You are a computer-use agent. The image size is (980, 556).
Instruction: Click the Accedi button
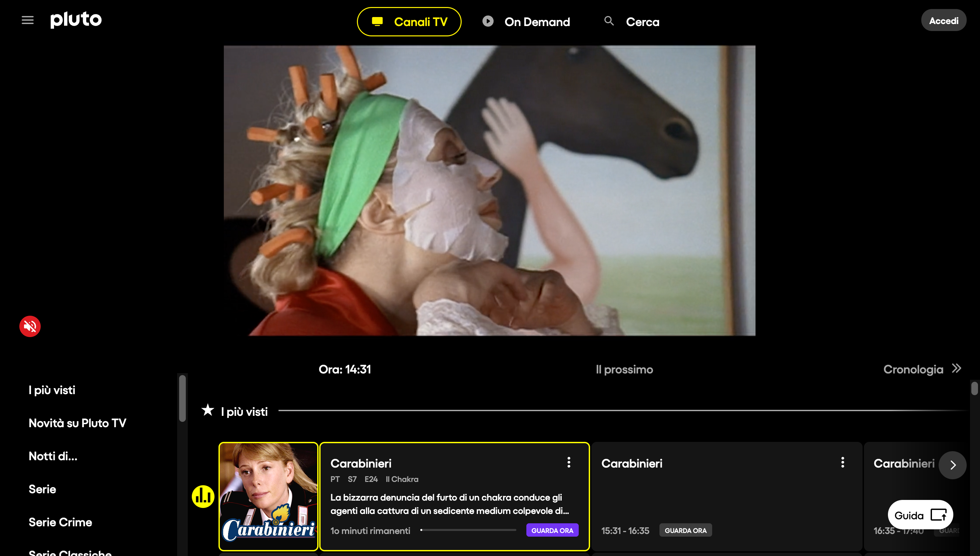(x=943, y=20)
